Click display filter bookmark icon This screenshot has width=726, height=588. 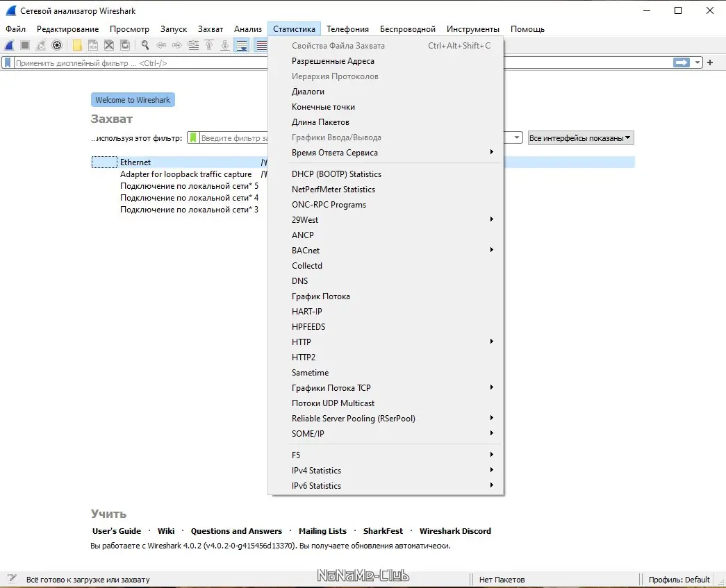[8, 63]
